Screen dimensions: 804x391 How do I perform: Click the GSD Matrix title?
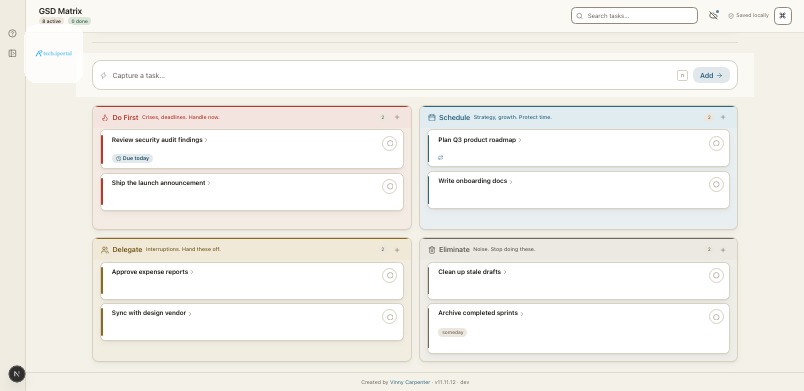[60, 11]
